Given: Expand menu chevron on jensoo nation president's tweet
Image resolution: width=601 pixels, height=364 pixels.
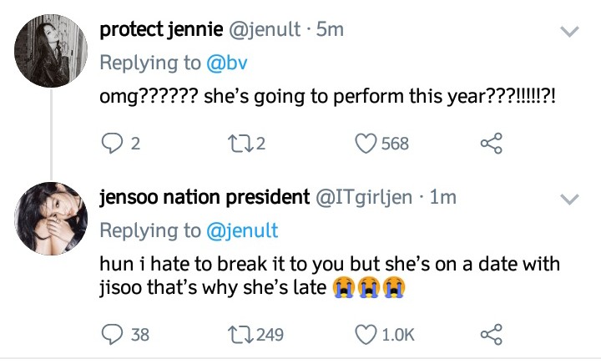Looking at the screenshot, I should point(568,199).
